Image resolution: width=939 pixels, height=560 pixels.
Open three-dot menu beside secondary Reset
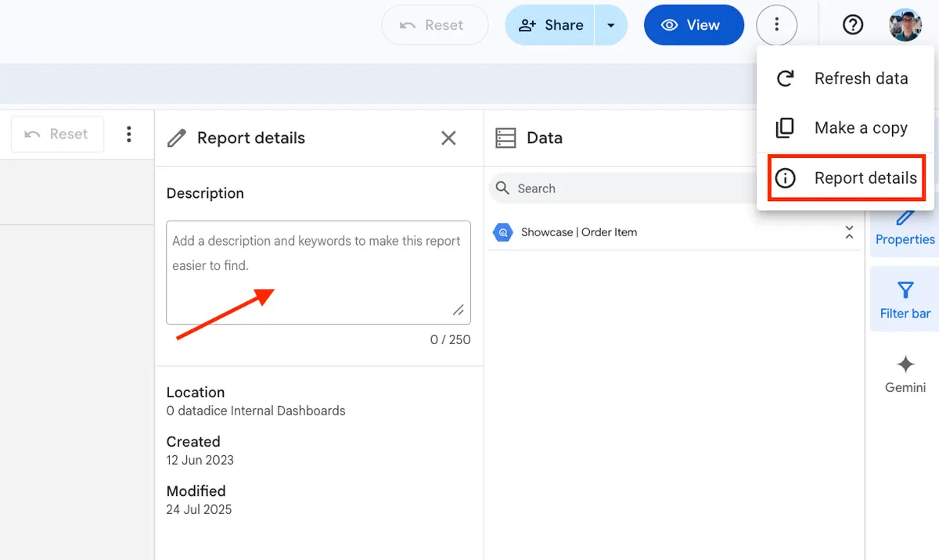click(129, 134)
